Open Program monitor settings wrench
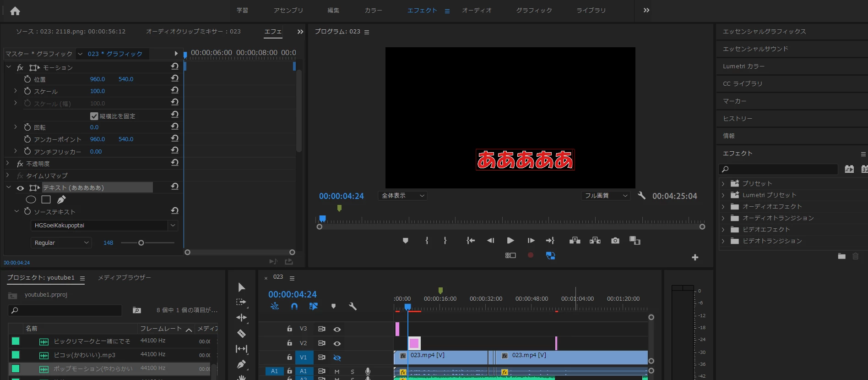The height and width of the screenshot is (380, 868). point(641,196)
